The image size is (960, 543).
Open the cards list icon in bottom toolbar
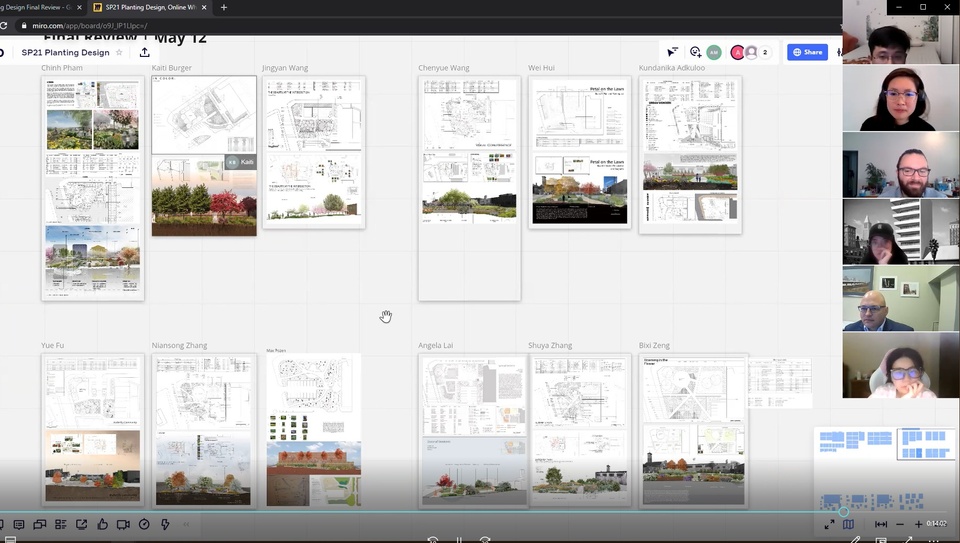[x=61, y=525]
